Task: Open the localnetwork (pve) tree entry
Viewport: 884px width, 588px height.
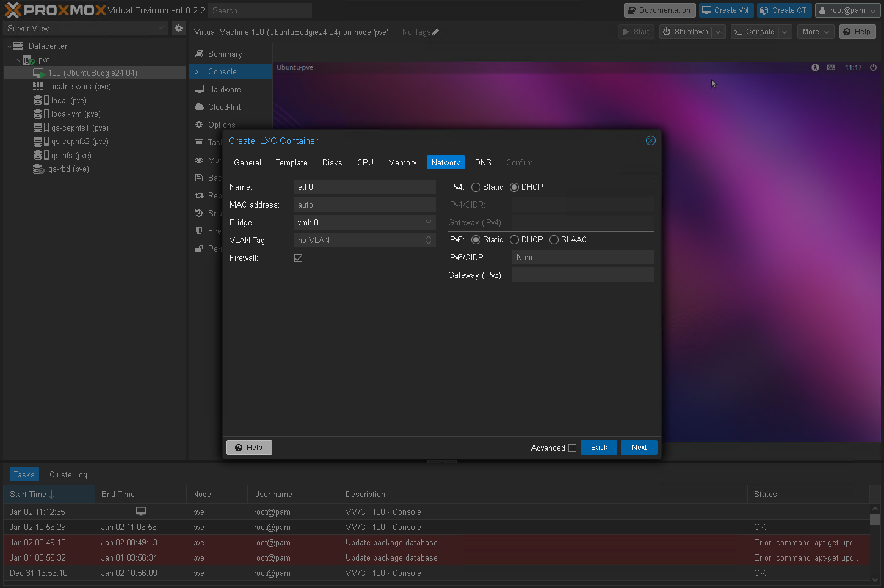Action: [79, 87]
